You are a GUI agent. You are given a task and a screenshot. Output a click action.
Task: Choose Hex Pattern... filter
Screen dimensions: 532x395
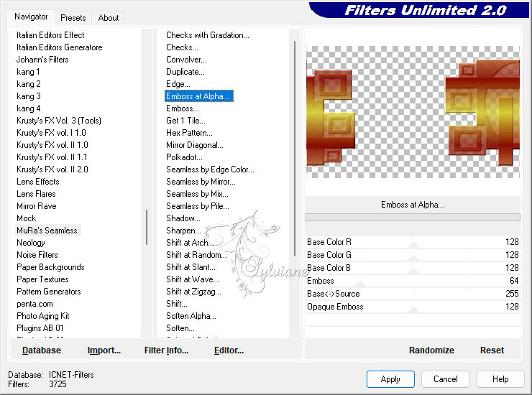pyautogui.click(x=189, y=133)
